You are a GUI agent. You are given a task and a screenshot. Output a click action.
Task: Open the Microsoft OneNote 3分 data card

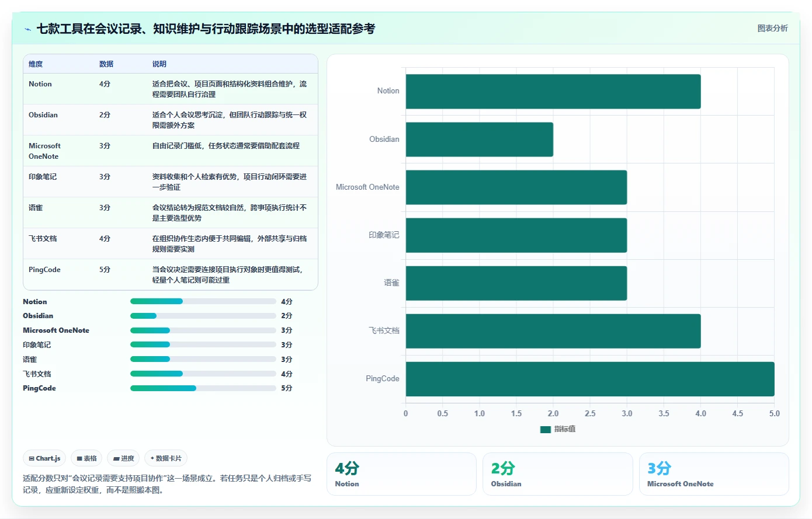tap(714, 474)
